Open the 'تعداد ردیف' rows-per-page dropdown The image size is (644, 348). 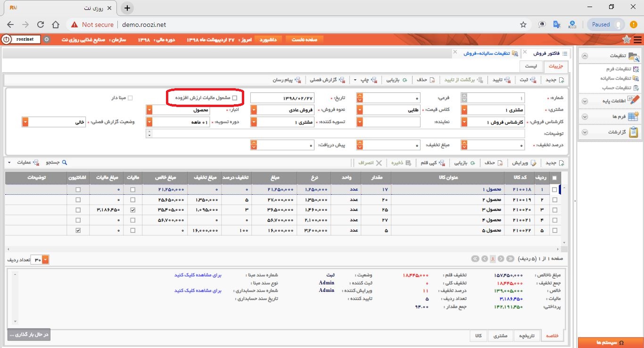[x=45, y=260]
